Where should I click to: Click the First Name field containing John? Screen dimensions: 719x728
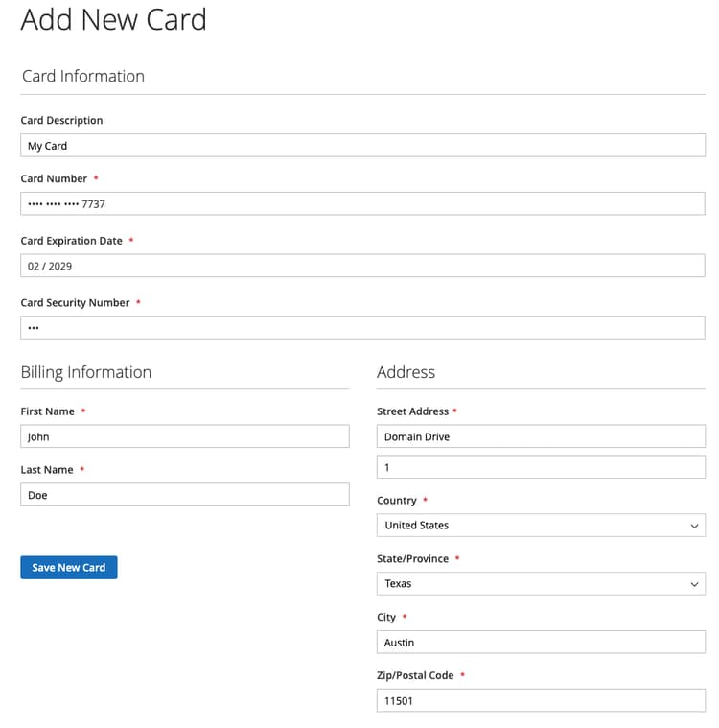[184, 436]
